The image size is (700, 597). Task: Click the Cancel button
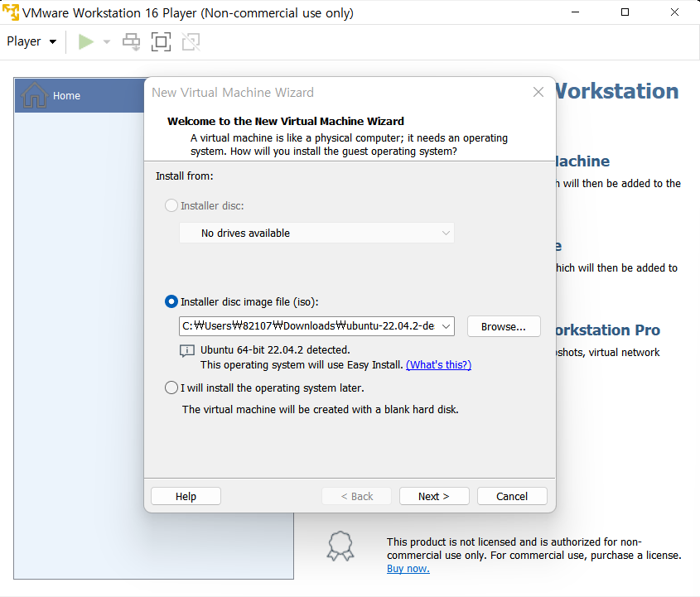[512, 496]
